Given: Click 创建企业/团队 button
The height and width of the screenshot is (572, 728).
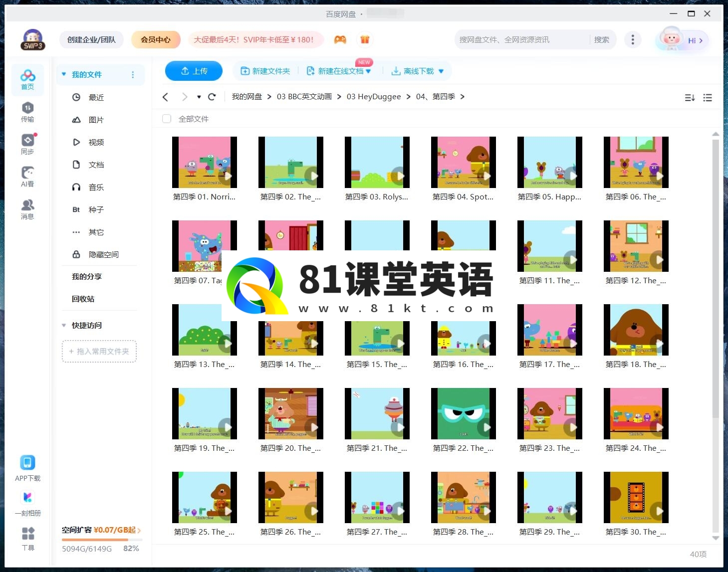Looking at the screenshot, I should [91, 39].
